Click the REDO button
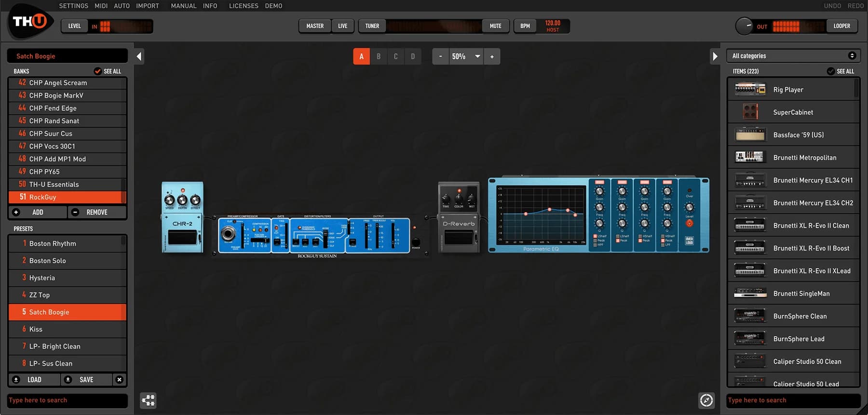Viewport: 868px width, 415px height. (856, 6)
